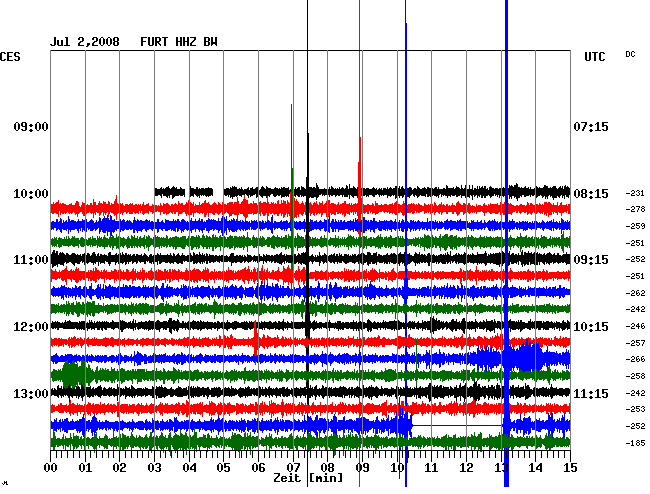Click the flat blue data-gap line

457,426
